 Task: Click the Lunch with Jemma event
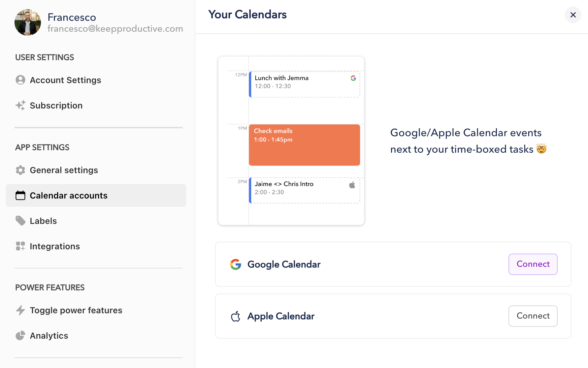coord(304,84)
